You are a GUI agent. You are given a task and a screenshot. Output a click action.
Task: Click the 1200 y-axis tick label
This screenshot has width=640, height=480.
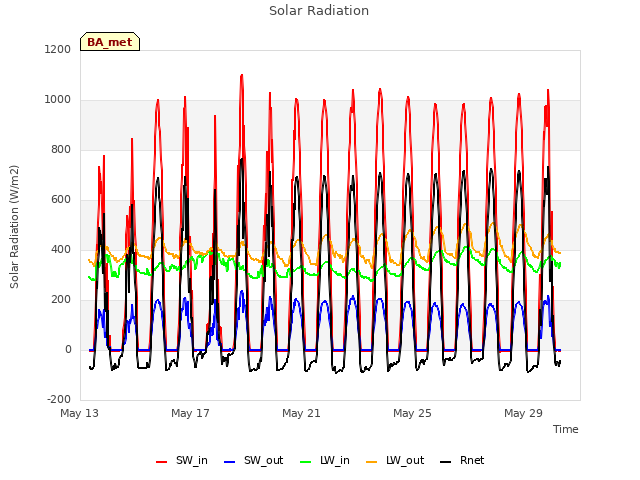[x=58, y=49]
